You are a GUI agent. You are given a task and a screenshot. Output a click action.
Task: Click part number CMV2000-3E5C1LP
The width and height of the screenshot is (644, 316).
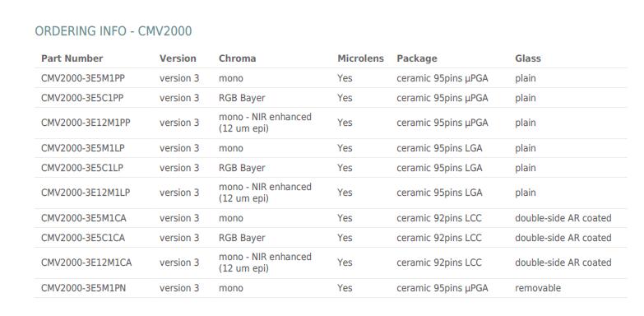tap(82, 168)
